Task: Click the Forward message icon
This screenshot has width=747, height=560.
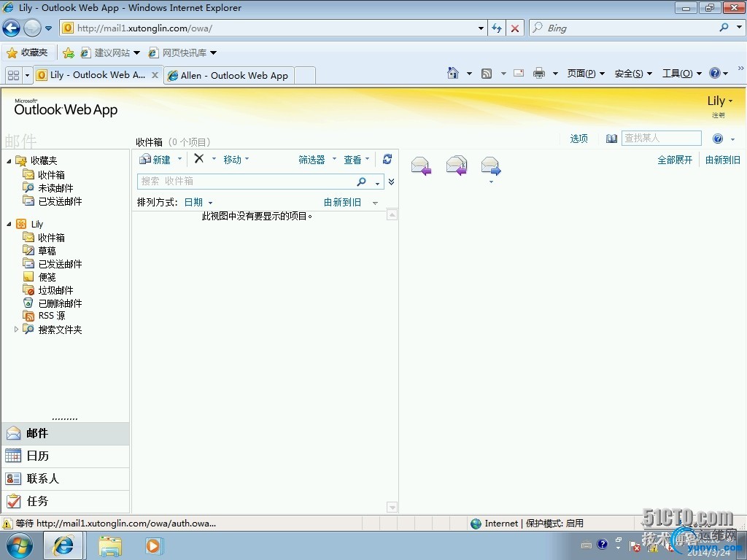Action: click(x=491, y=166)
